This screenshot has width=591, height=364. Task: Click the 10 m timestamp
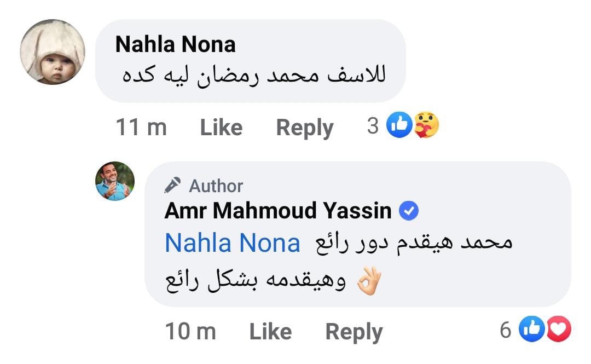pyautogui.click(x=190, y=331)
